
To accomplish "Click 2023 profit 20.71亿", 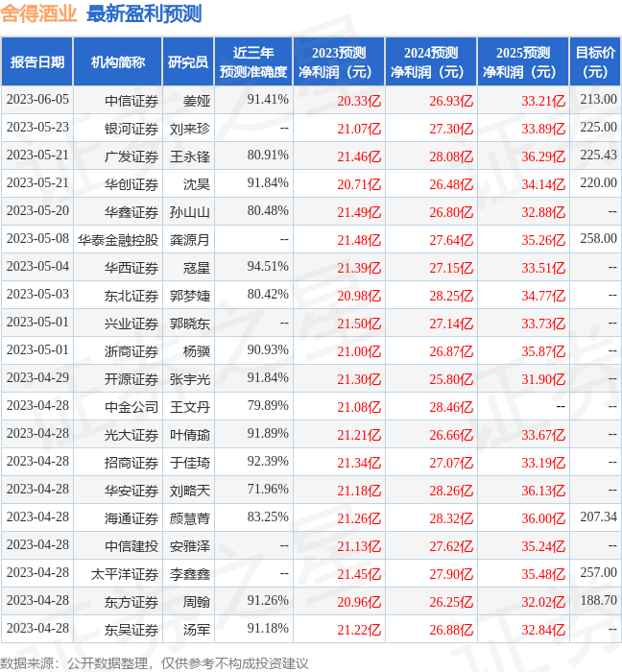I will point(359,184).
